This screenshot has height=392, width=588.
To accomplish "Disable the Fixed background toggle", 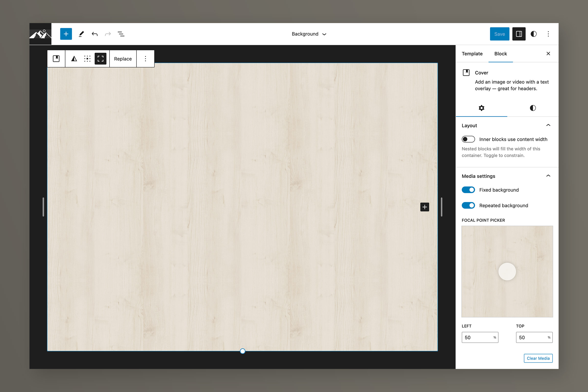I will (x=468, y=190).
